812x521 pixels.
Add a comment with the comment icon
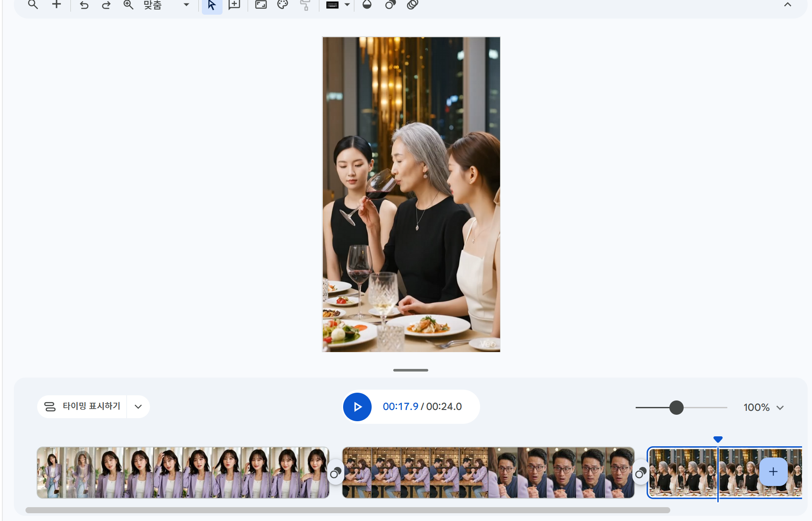[234, 5]
